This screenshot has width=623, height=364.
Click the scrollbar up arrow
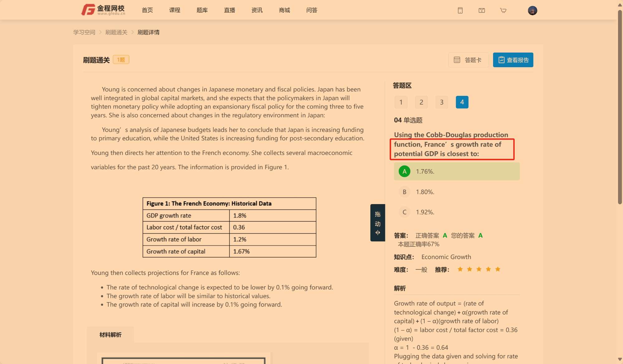(x=620, y=5)
